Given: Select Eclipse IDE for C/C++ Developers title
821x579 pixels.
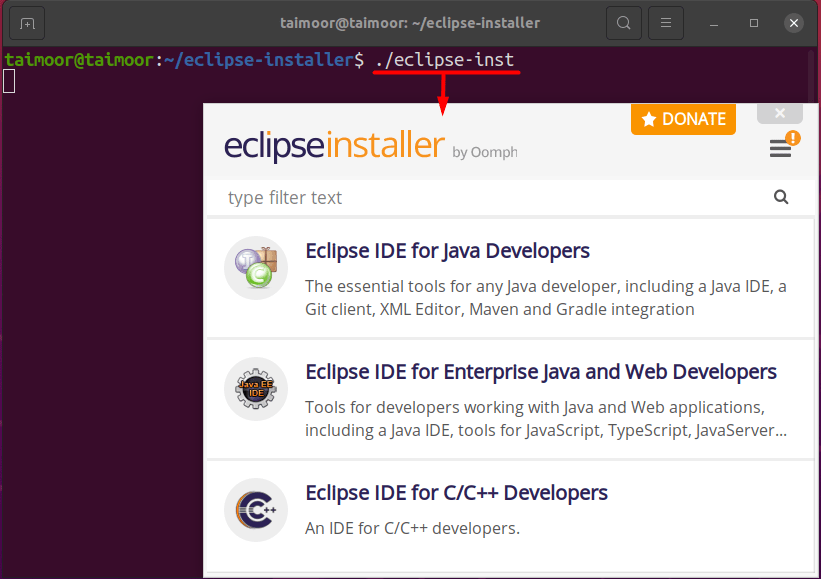Looking at the screenshot, I should [457, 493].
